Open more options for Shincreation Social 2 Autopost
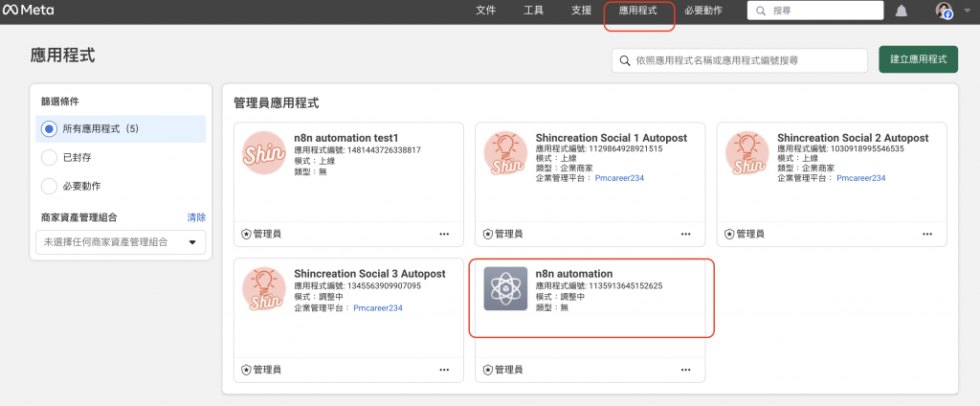980x406 pixels. 927,234
